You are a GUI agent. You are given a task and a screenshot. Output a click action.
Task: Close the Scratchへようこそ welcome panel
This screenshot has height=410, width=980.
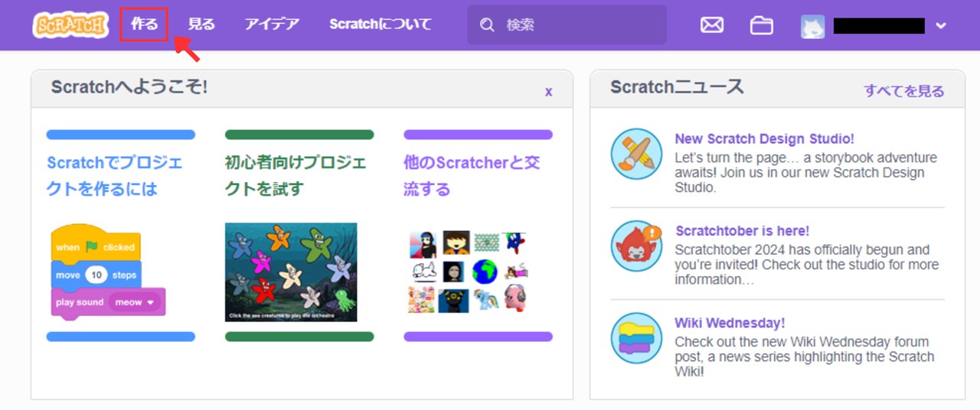(548, 92)
